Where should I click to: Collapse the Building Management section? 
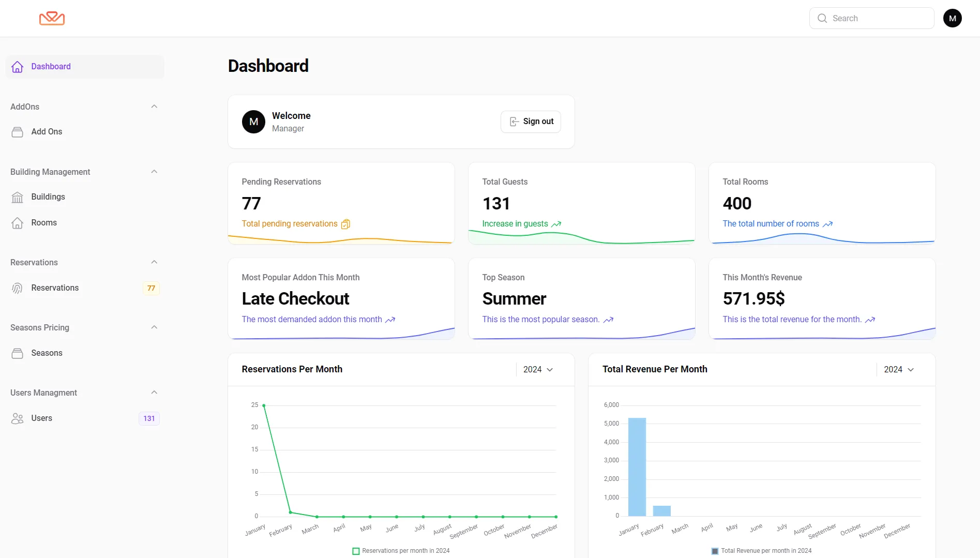154,172
